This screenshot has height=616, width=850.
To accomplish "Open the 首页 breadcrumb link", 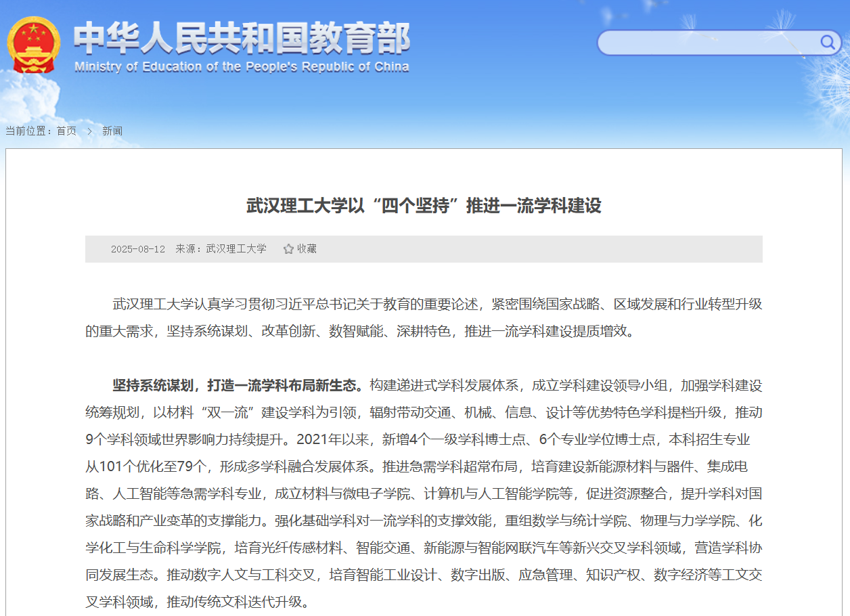I will [66, 131].
